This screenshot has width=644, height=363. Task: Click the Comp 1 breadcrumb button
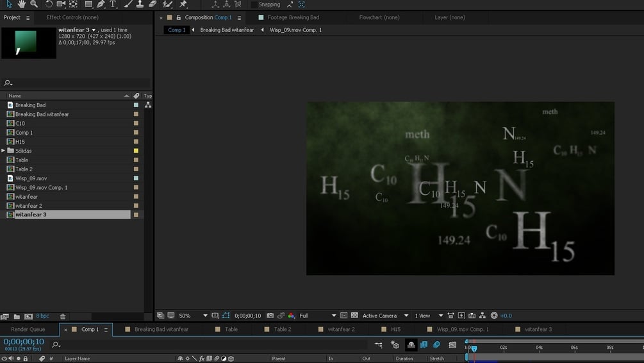[177, 30]
